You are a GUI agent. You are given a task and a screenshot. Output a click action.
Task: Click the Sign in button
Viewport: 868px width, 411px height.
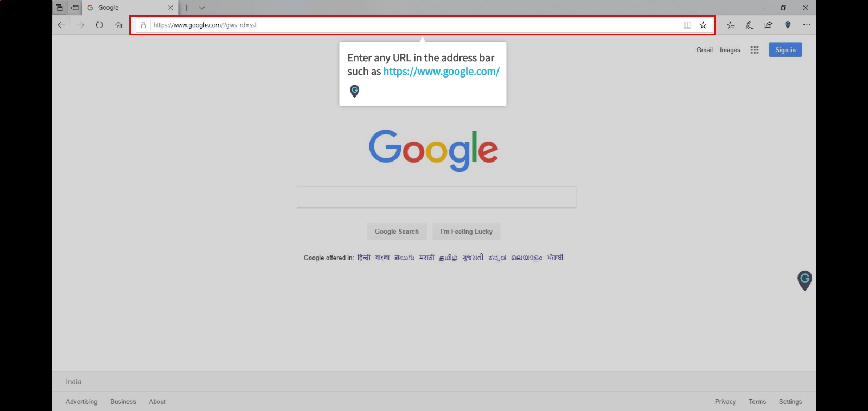pos(786,50)
